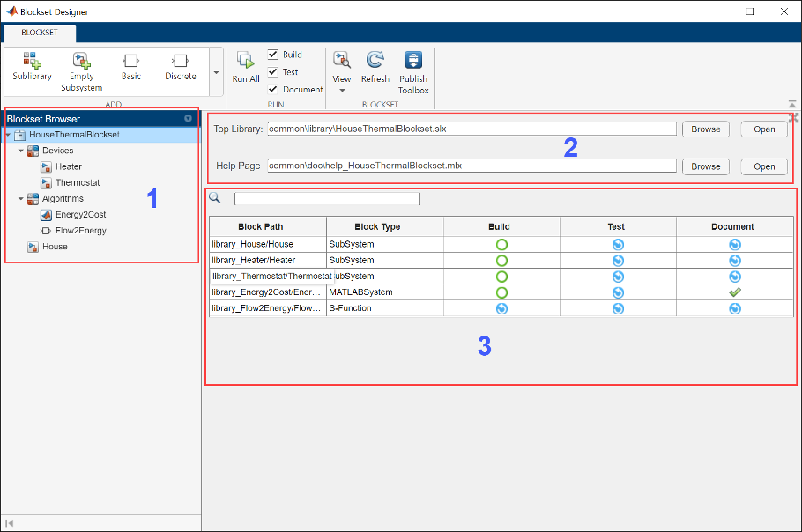Click the Refresh icon
The height and width of the screenshot is (532, 802).
375,62
